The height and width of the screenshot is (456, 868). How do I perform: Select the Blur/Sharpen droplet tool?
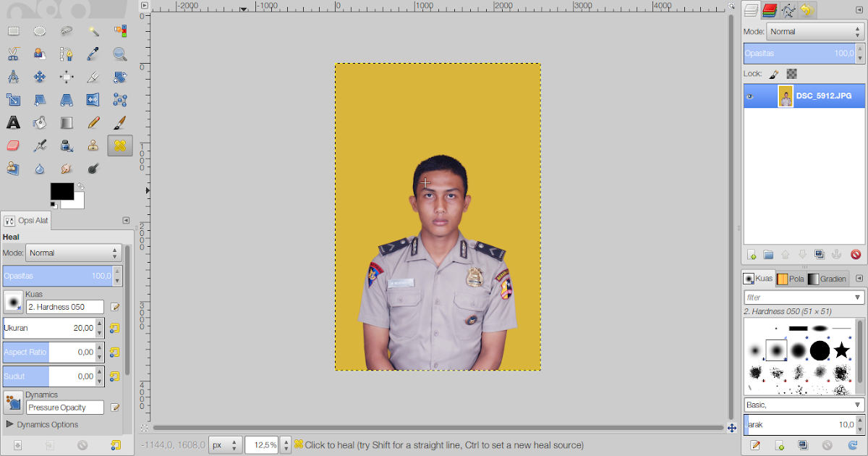click(x=40, y=169)
